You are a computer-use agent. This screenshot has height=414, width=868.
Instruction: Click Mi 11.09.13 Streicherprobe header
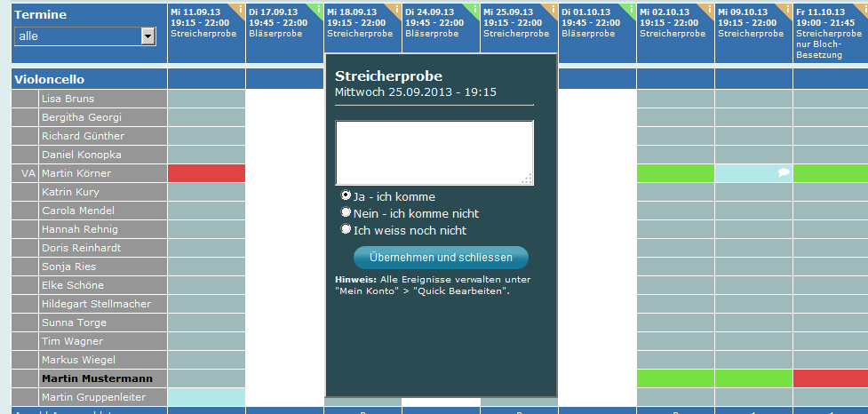pyautogui.click(x=206, y=33)
